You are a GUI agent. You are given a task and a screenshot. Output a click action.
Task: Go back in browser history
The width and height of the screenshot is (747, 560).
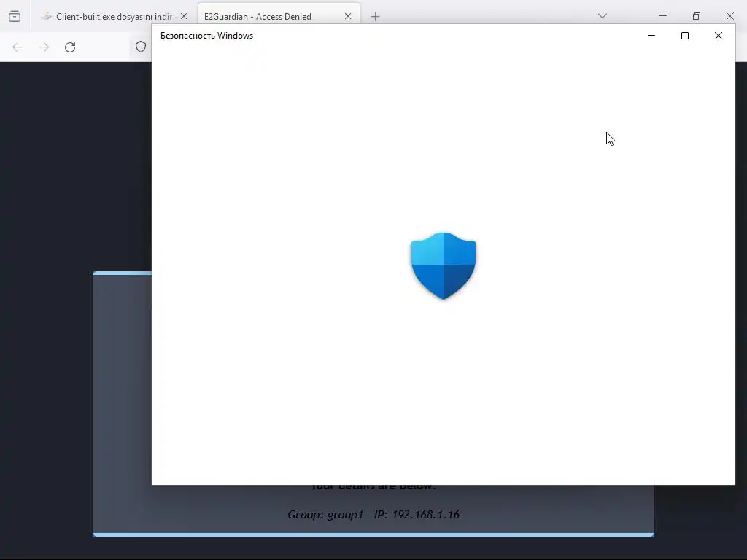18,47
